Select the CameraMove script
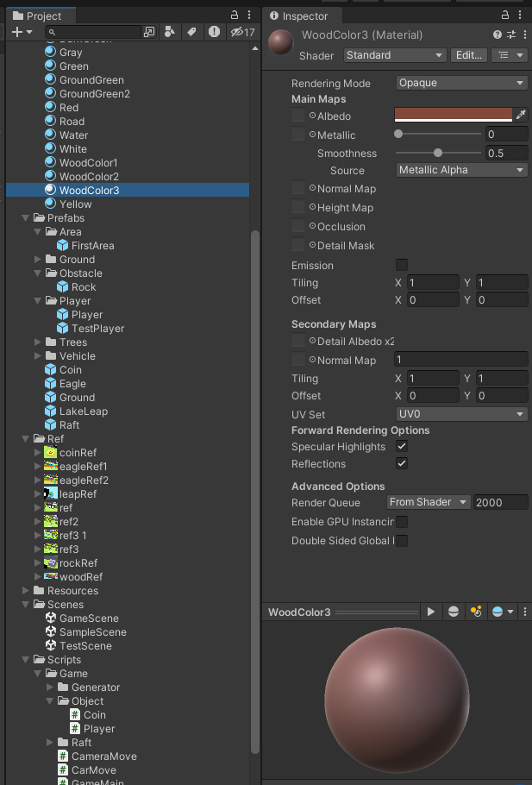 pos(104,757)
